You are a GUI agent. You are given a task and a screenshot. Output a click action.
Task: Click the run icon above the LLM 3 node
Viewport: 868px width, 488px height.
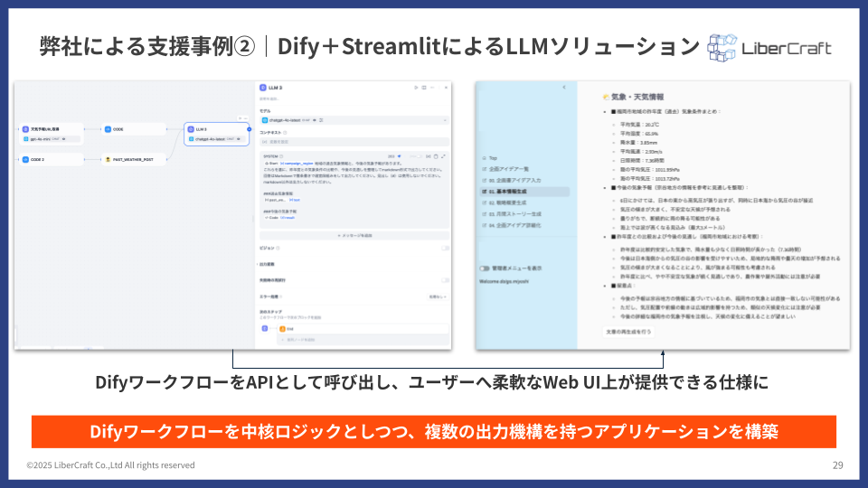241,118
